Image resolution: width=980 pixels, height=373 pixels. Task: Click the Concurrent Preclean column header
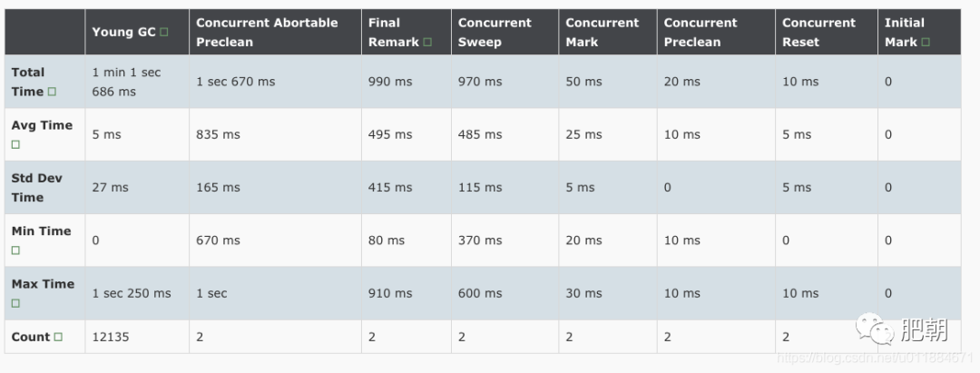701,32
